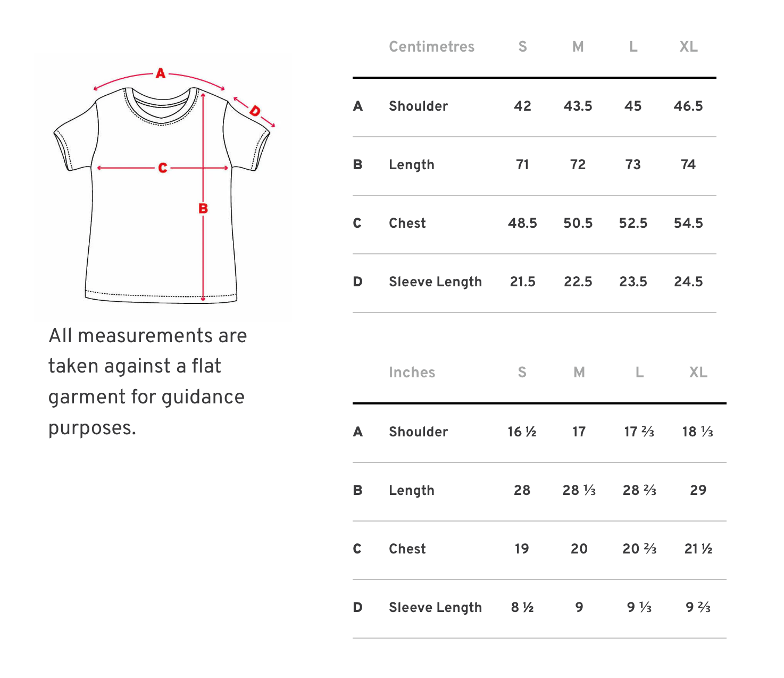Click the red D sleeve marker on diagram

click(255, 111)
